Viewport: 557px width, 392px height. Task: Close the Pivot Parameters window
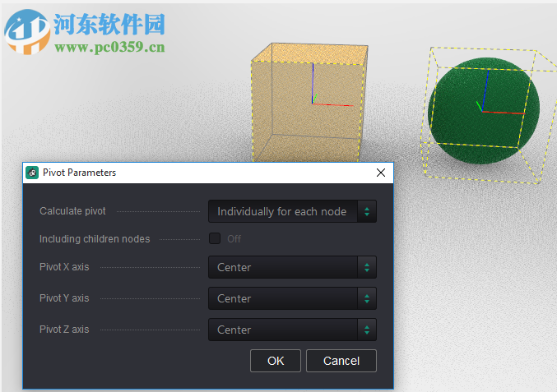point(381,173)
